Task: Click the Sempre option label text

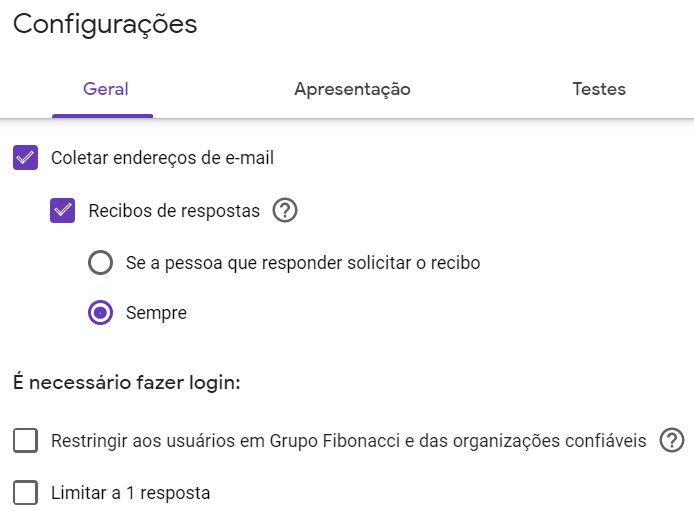Action: pos(156,313)
